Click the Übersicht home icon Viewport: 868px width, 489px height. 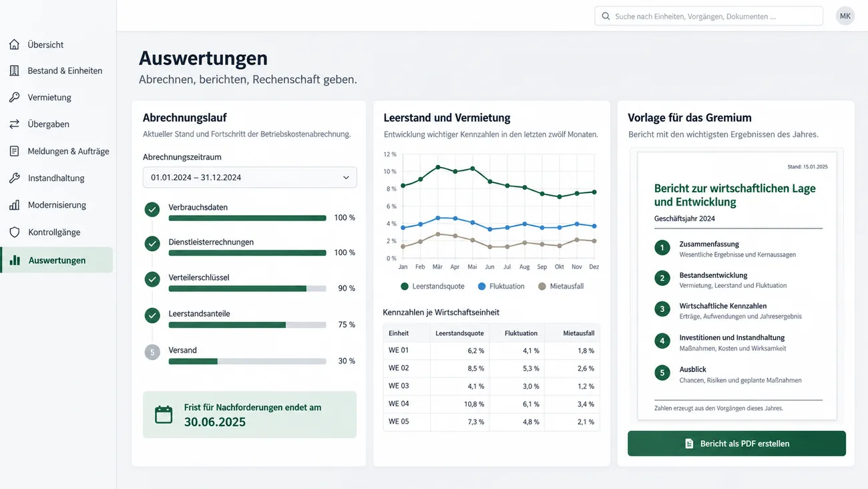(x=14, y=45)
